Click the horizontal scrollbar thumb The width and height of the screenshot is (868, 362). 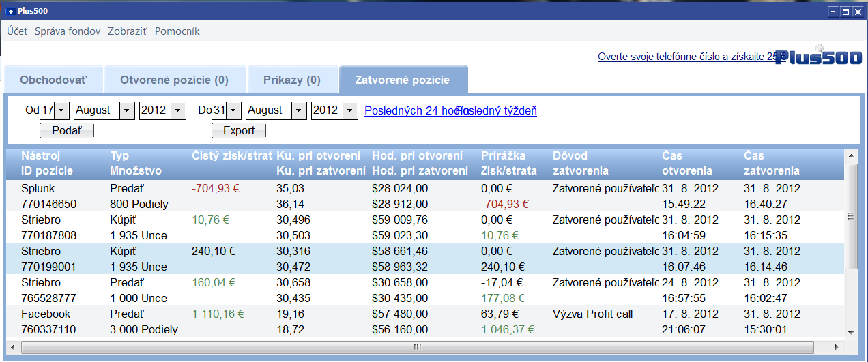418,346
